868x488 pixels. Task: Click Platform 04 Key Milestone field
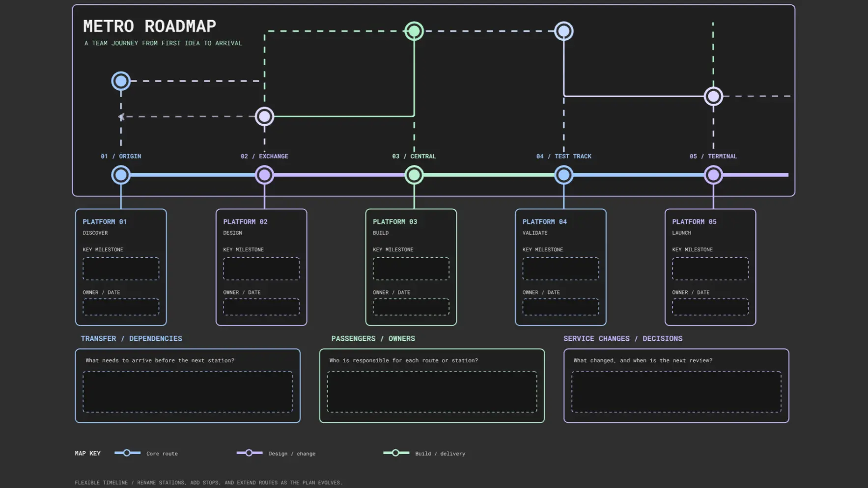(560, 269)
